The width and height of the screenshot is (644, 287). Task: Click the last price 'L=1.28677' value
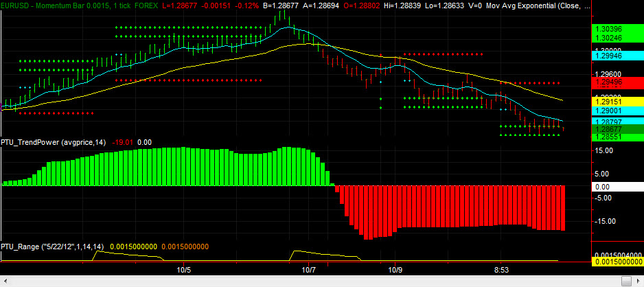pos(179,6)
